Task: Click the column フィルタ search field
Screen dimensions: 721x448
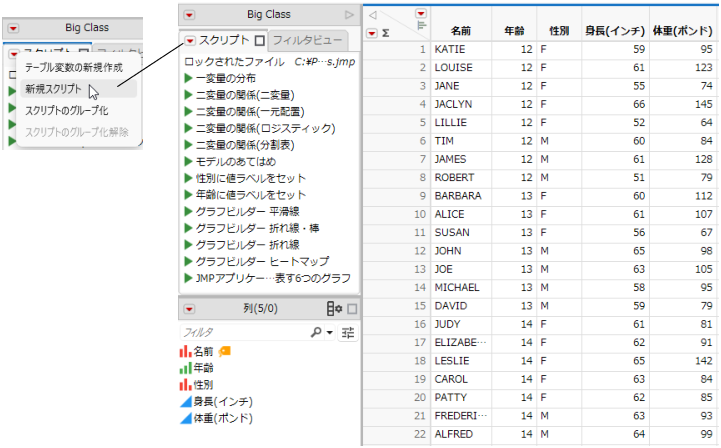Action: point(245,332)
